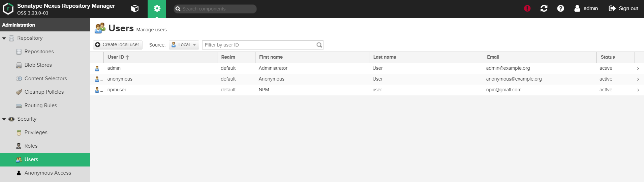Expand the admin user row chevron
Screen dimensions: 644x182
(x=638, y=68)
